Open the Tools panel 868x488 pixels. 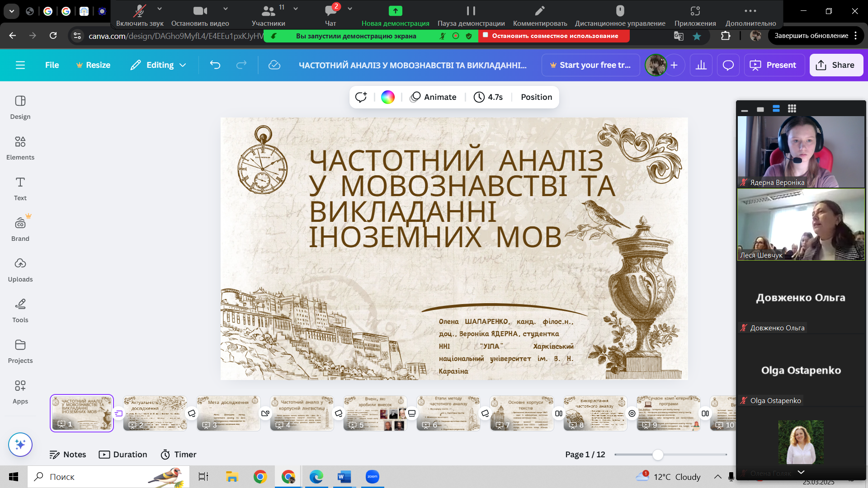coord(20,311)
